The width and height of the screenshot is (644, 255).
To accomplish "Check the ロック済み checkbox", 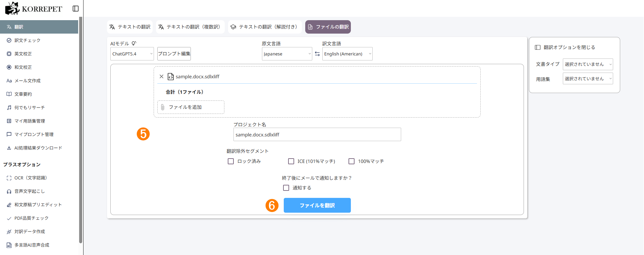I will (x=231, y=161).
